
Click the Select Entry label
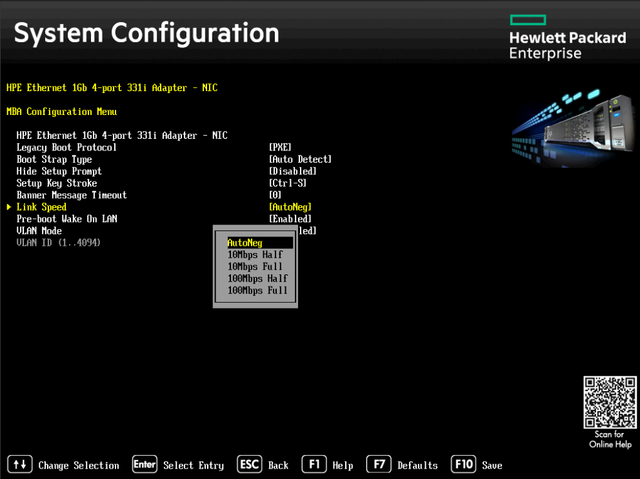(x=193, y=466)
